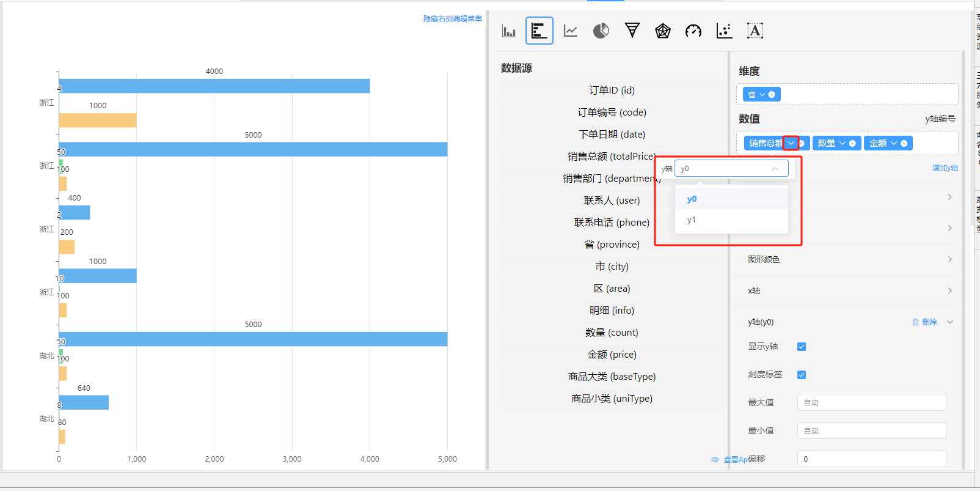Choose the pie chart icon

601,31
